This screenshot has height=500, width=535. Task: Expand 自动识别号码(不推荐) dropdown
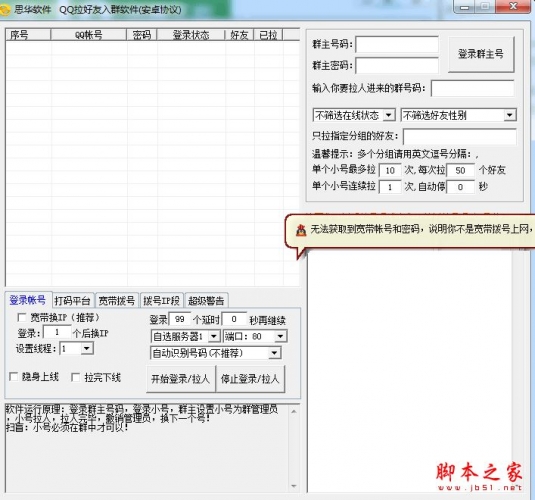point(274,353)
